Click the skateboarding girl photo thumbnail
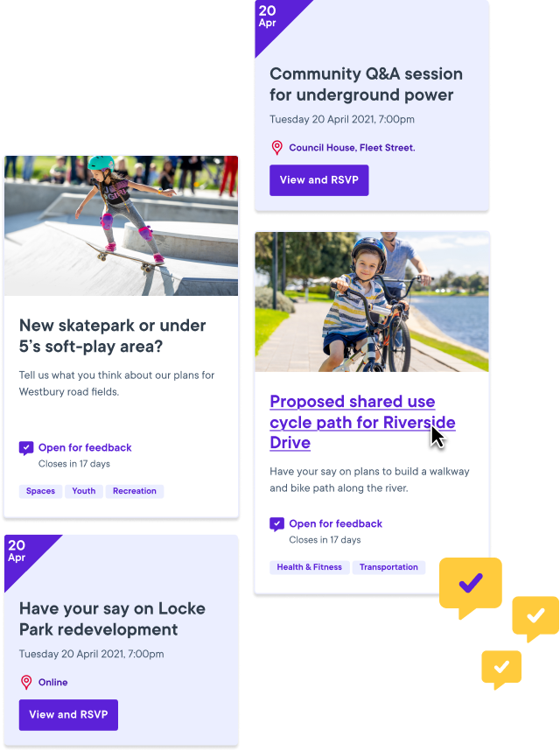This screenshot has height=751, width=560. click(x=121, y=226)
